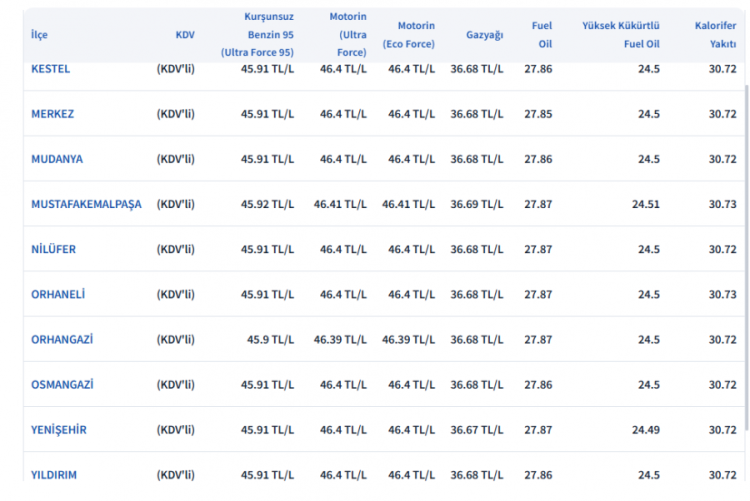Click the ORHANELİ district link
This screenshot has width=750, height=501.
coord(58,294)
